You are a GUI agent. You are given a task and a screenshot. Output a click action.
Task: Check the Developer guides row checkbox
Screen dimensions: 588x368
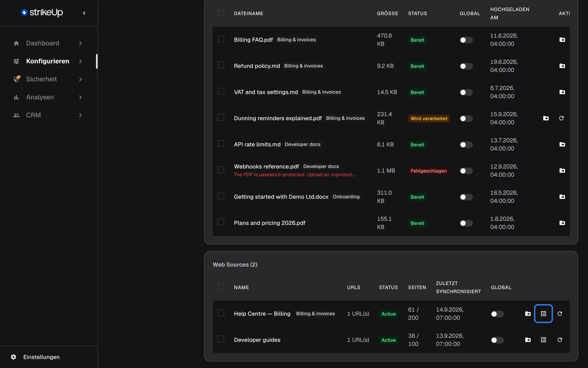(x=221, y=339)
